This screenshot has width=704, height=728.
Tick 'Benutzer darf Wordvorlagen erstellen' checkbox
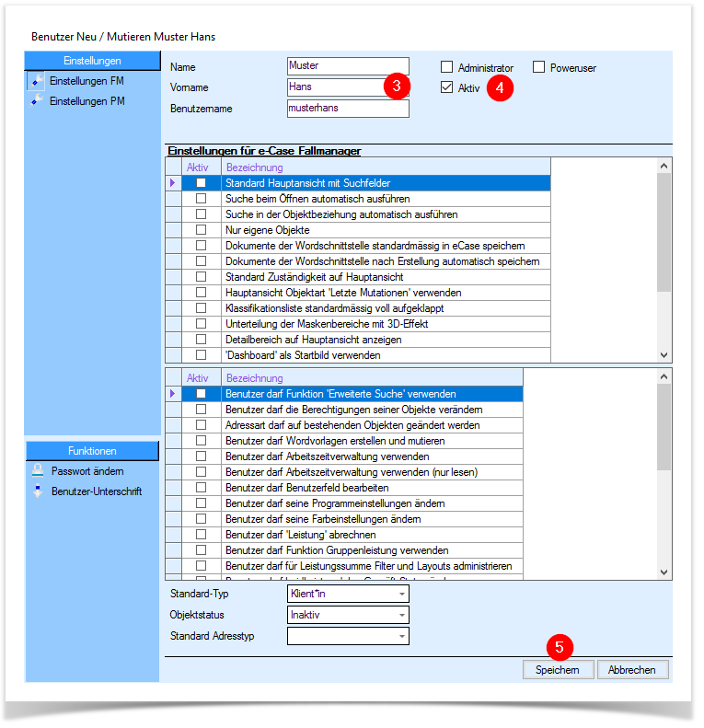pyautogui.click(x=201, y=441)
